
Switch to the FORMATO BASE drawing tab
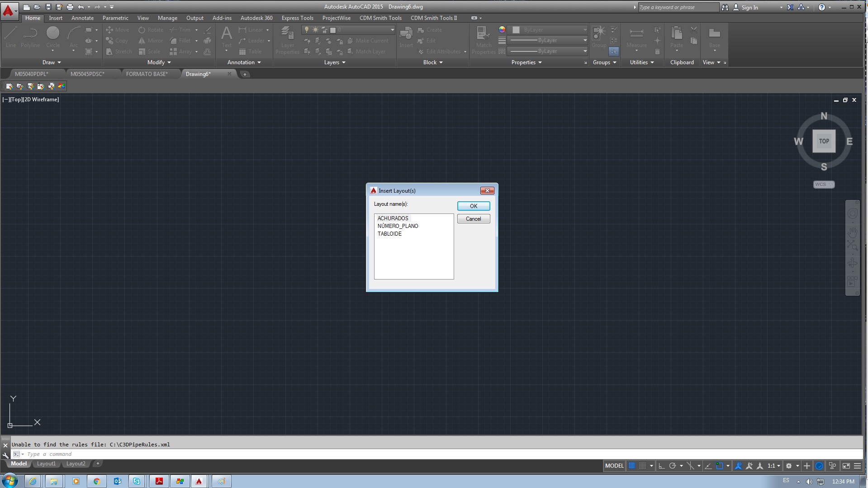[x=147, y=74]
